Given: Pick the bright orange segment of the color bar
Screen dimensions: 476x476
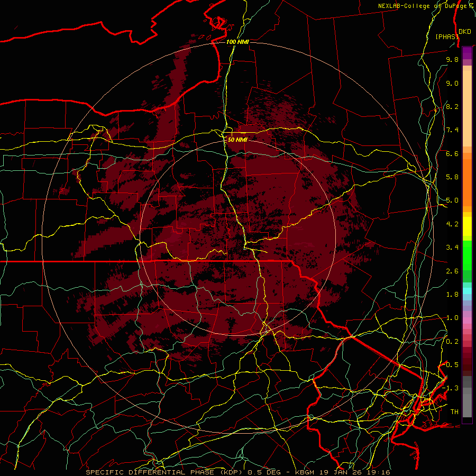Looking at the screenshot, I should (x=467, y=182).
